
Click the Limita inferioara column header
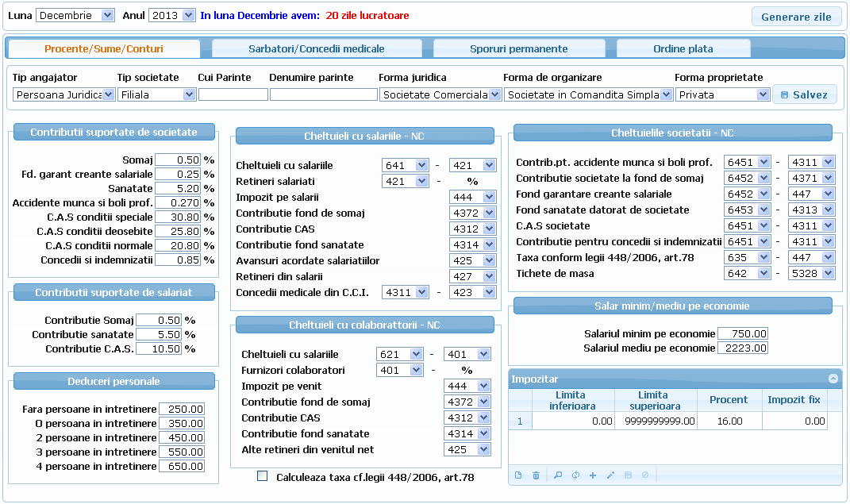click(x=573, y=401)
